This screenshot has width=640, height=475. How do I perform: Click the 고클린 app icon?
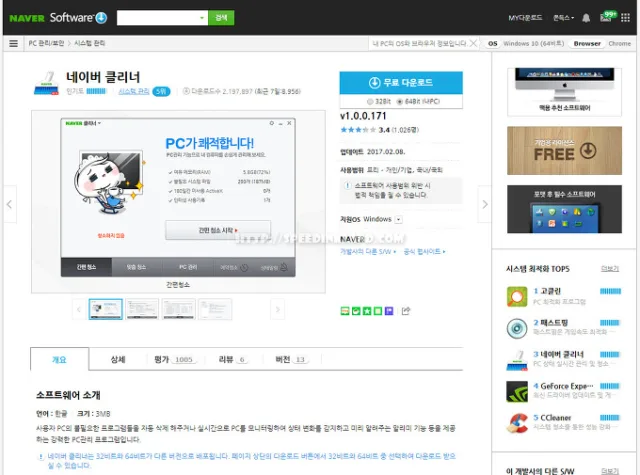click(517, 297)
